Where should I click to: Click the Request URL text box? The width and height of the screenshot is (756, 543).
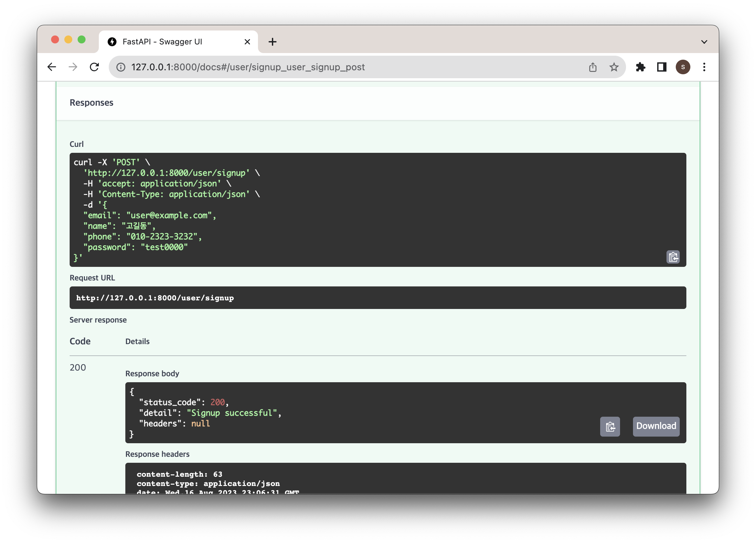point(377,298)
